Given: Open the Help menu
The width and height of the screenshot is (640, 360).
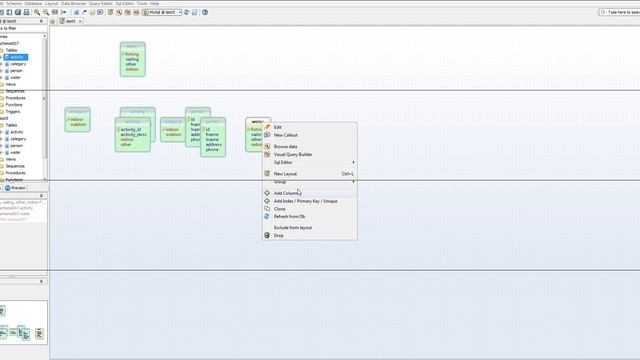Looking at the screenshot, I should tap(155, 3).
